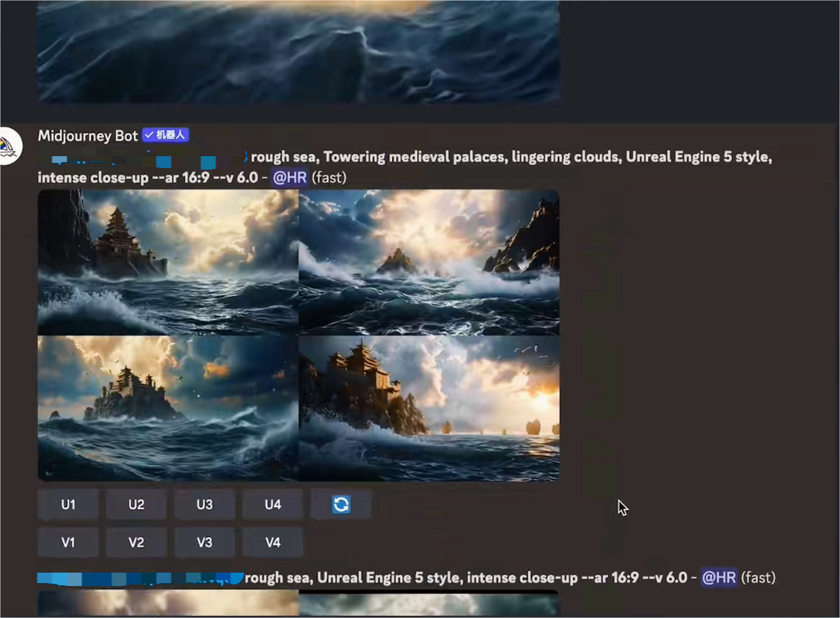Choose V3 to vary third image
840x618 pixels.
coord(205,542)
